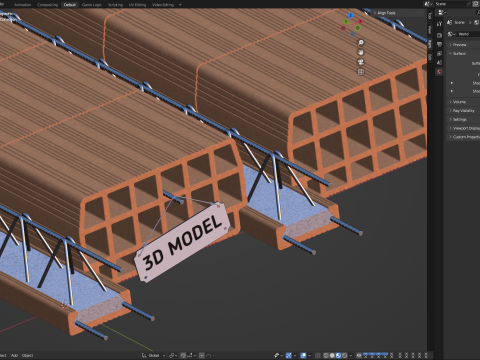Select wireframe viewport shading
The width and height of the screenshot is (480, 360).
point(326,355)
